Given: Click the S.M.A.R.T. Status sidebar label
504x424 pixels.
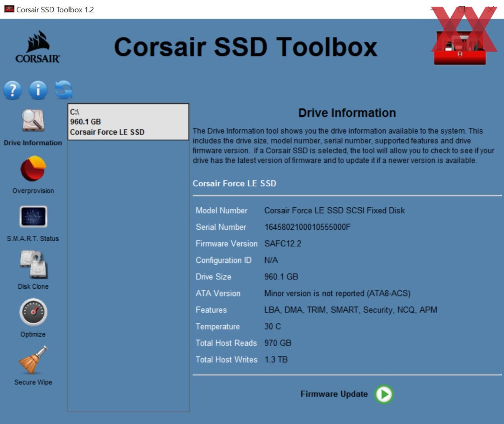Looking at the screenshot, I should [33, 239].
